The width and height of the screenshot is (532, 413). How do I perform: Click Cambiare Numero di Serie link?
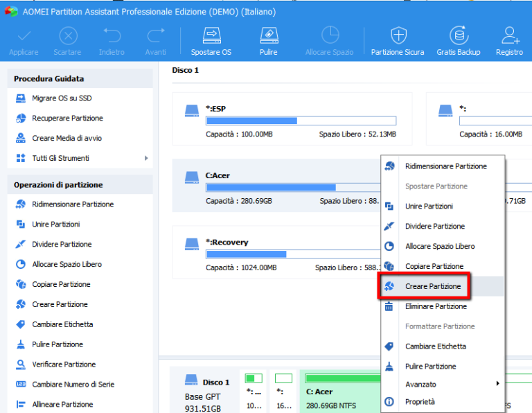(73, 385)
